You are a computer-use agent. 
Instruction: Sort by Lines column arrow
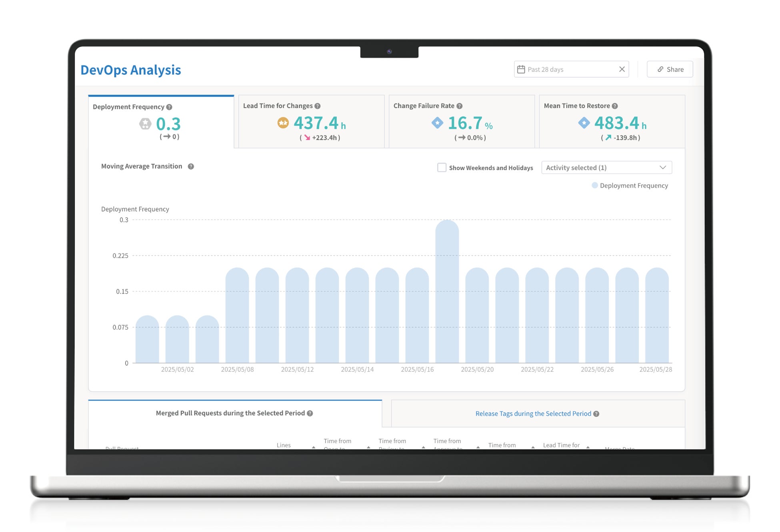[x=314, y=447]
